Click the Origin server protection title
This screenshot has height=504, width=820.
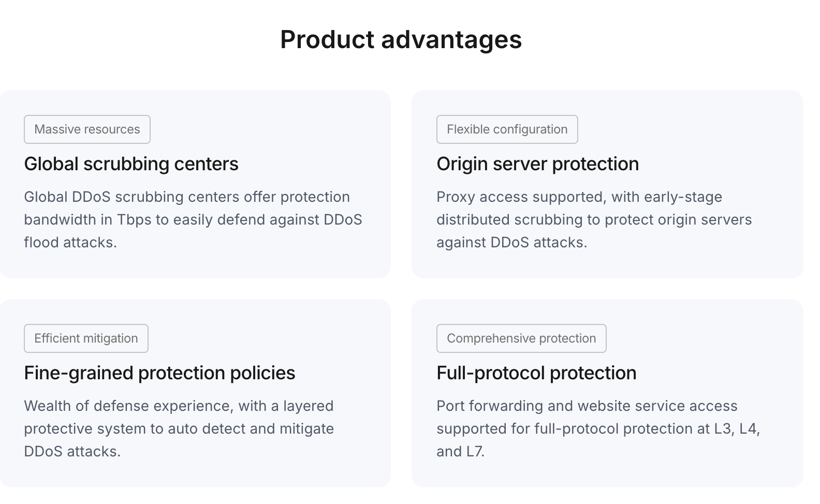(537, 164)
